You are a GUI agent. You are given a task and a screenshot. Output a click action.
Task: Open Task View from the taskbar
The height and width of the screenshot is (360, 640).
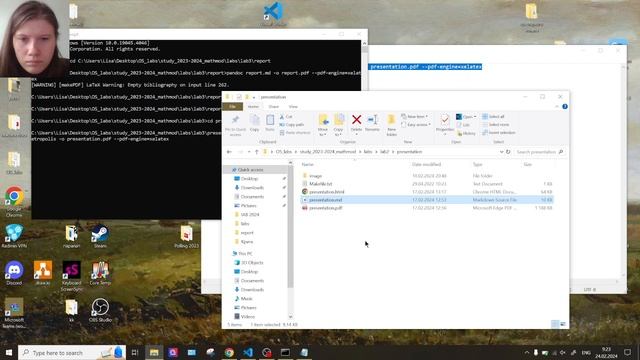(135, 353)
